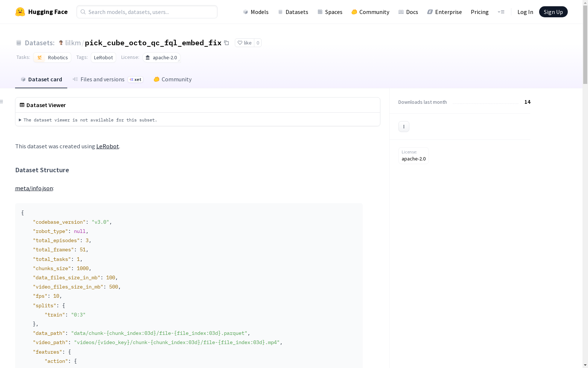Click the search magnifier icon
588x368 pixels.
point(83,12)
